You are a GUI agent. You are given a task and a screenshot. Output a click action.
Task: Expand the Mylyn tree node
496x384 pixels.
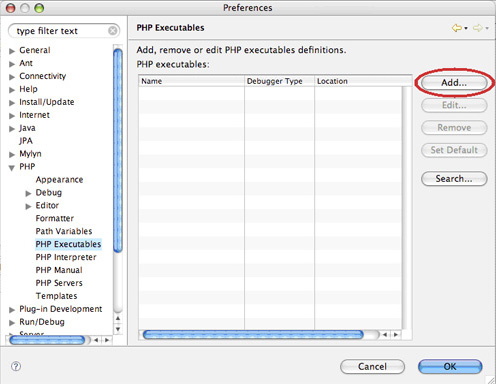click(x=12, y=154)
